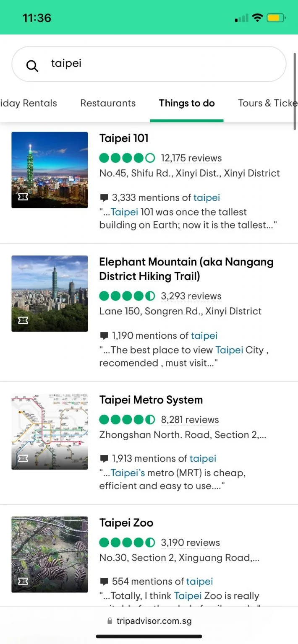Open the Taipei 101 listing title

click(124, 138)
